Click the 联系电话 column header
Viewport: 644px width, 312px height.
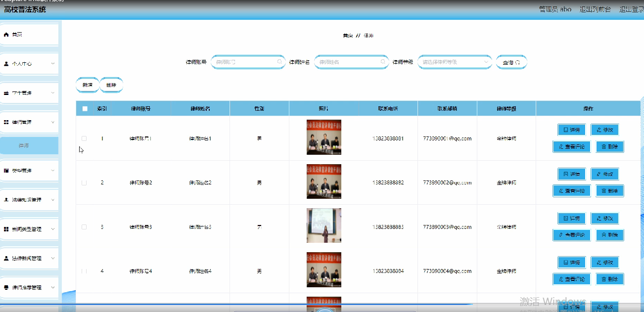pyautogui.click(x=388, y=109)
